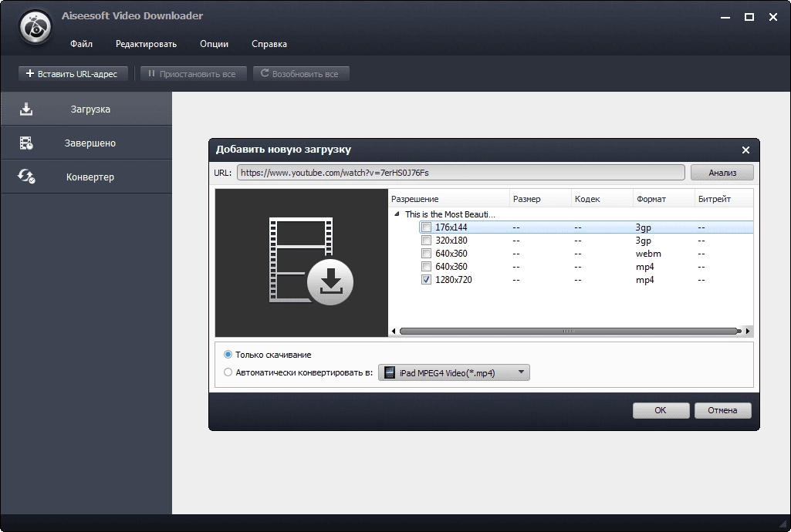The image size is (791, 532).
Task: Maximize the Aiseesoft Video Downloader window
Action: pos(749,17)
